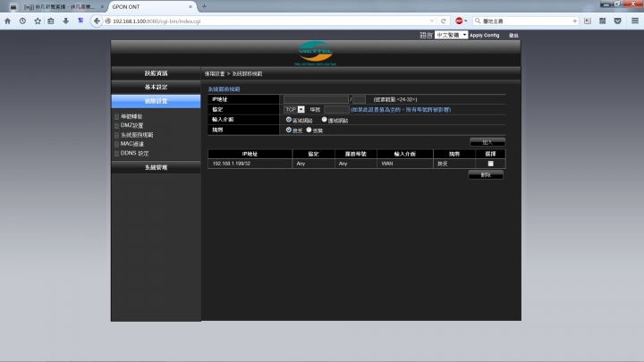Viewport: 644px width, 362px height.
Task: Open the DDNS settings submenu item
Action: click(x=134, y=153)
